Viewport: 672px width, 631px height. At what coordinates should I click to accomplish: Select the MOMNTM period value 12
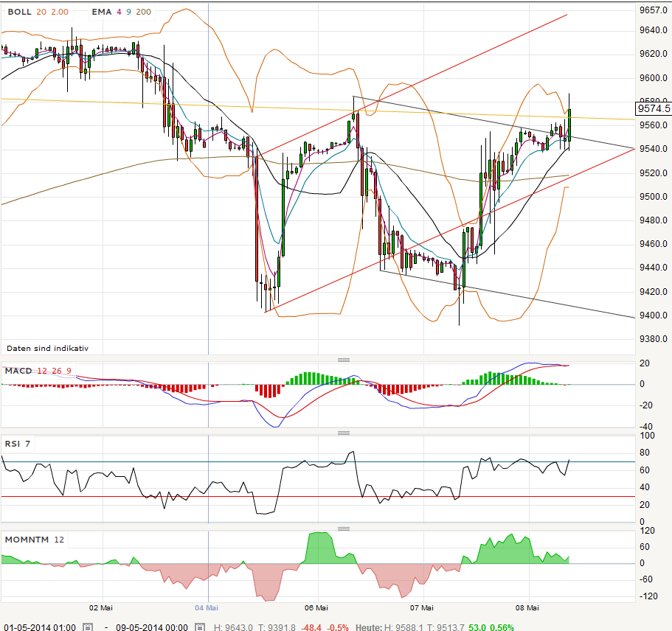(x=59, y=540)
